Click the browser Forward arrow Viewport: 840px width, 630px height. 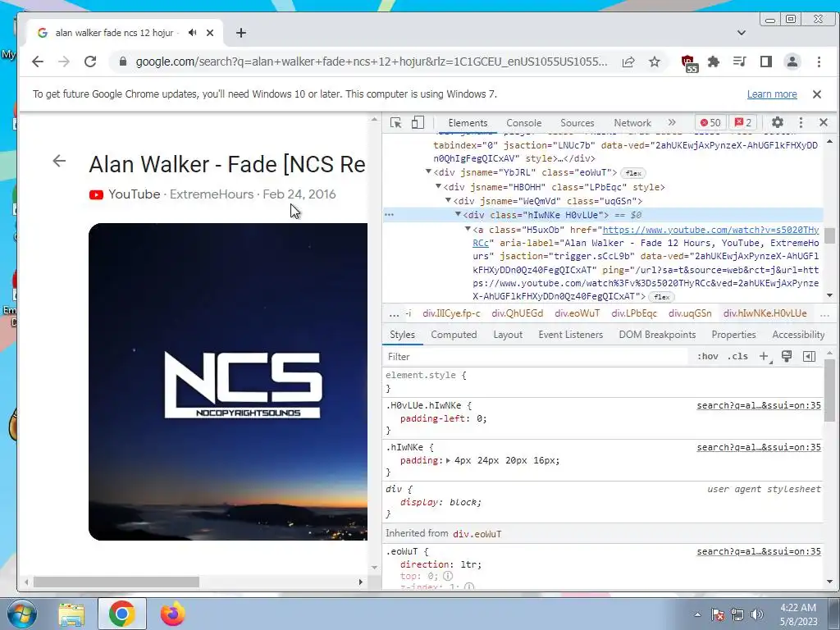point(64,62)
